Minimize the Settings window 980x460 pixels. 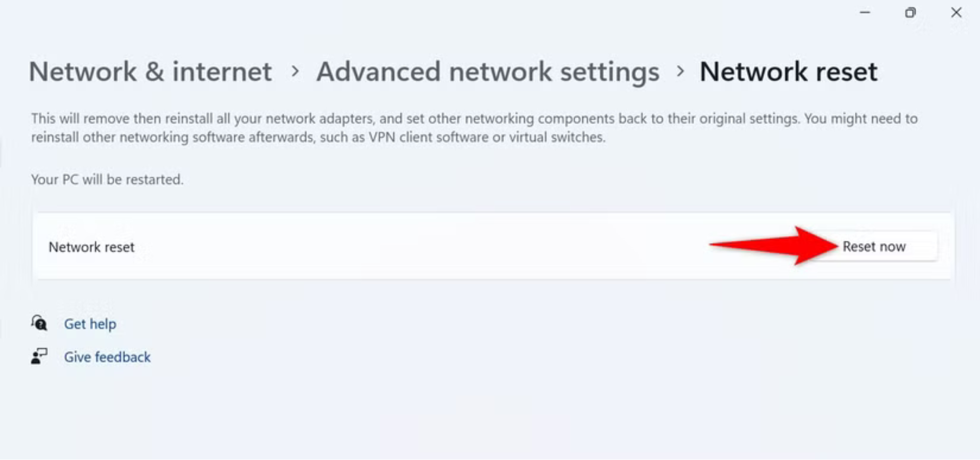tap(865, 12)
